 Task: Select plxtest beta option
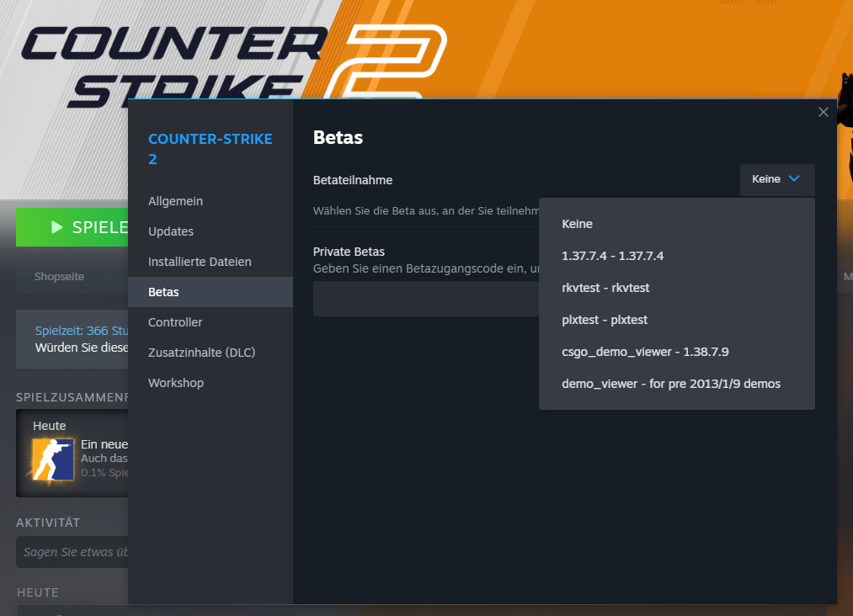677,320
